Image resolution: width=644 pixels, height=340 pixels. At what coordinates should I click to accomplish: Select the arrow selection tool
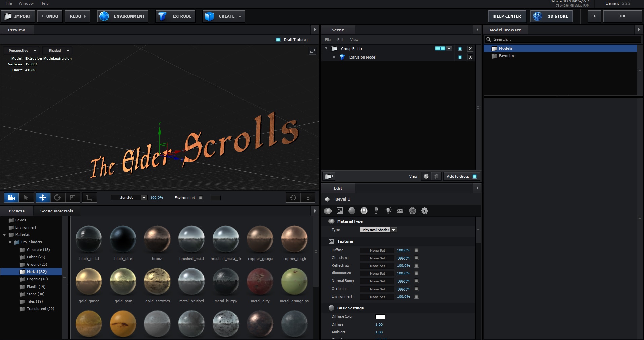(26, 198)
